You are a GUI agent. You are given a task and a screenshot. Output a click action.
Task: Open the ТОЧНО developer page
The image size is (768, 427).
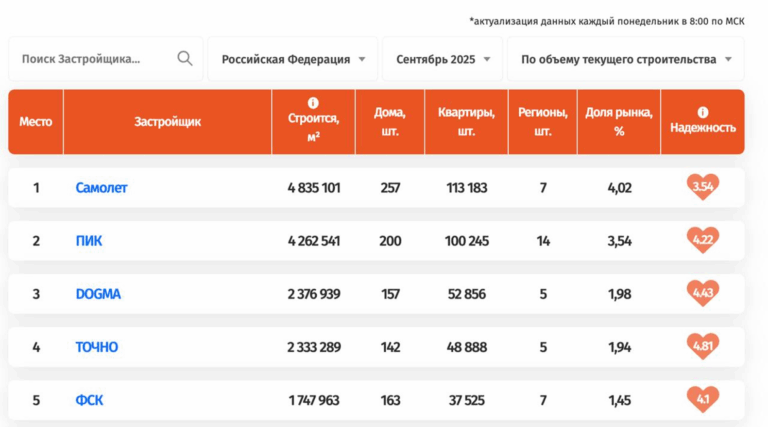(97, 347)
